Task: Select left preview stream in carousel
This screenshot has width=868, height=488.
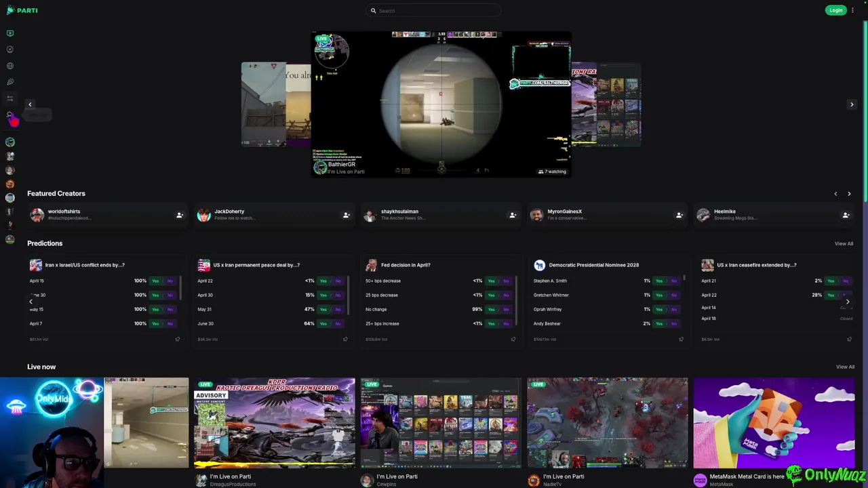Action: [x=276, y=104]
